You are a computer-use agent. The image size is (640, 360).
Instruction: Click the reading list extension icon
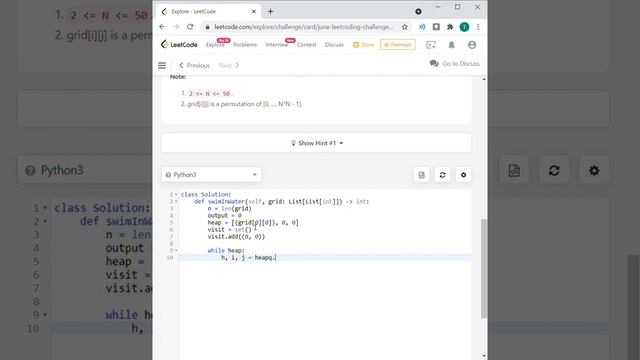[436, 27]
